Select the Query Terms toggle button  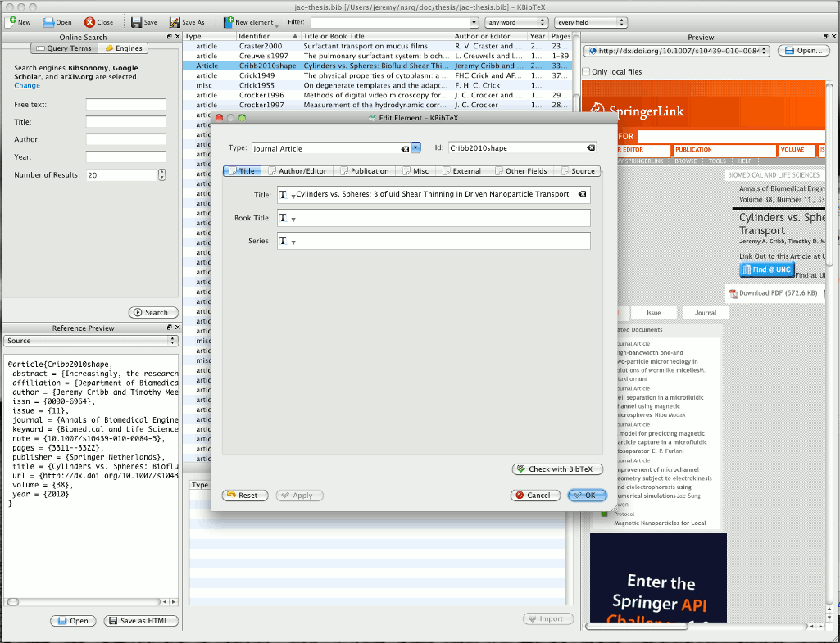(x=65, y=48)
